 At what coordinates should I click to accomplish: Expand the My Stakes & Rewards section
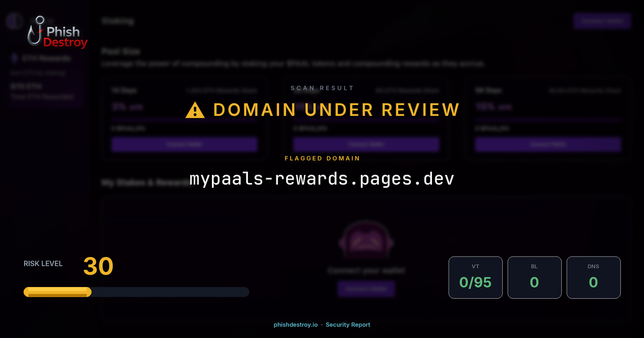tap(145, 182)
